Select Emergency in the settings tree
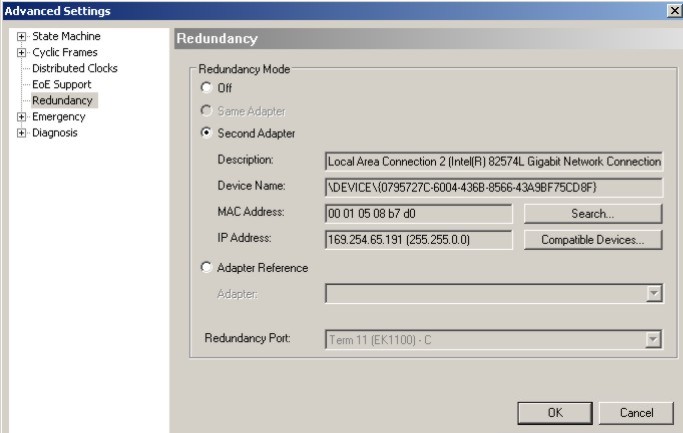This screenshot has height=433, width=683. click(59, 117)
